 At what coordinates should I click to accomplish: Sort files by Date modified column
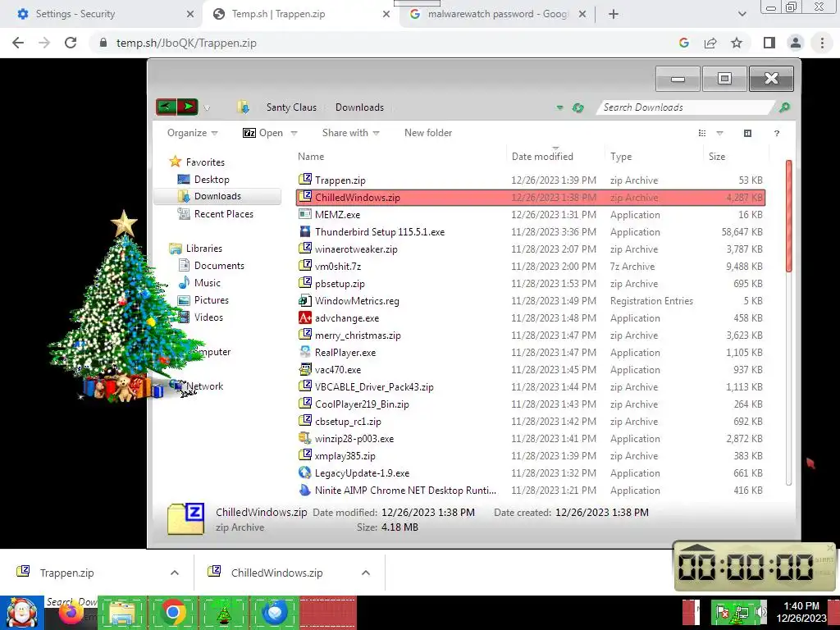[x=555, y=157]
